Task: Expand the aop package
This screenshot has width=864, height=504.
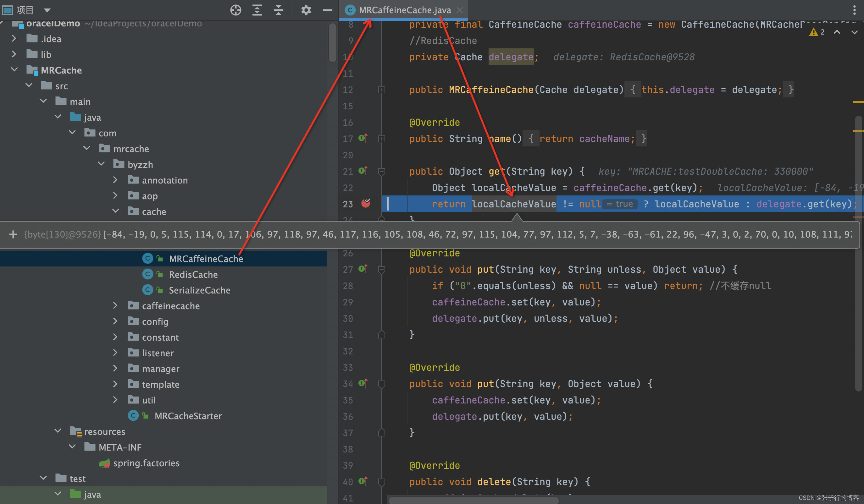Action: 115,195
